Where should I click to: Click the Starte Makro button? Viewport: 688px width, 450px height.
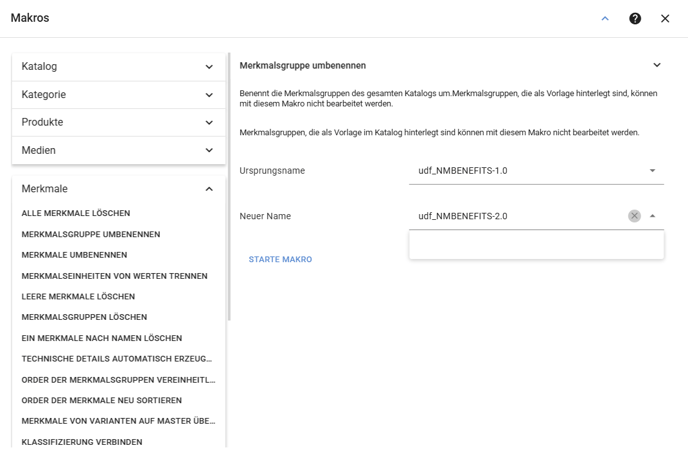(280, 259)
